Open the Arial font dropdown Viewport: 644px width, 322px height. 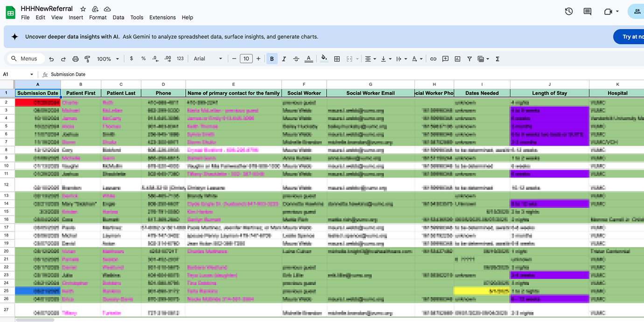(208, 59)
